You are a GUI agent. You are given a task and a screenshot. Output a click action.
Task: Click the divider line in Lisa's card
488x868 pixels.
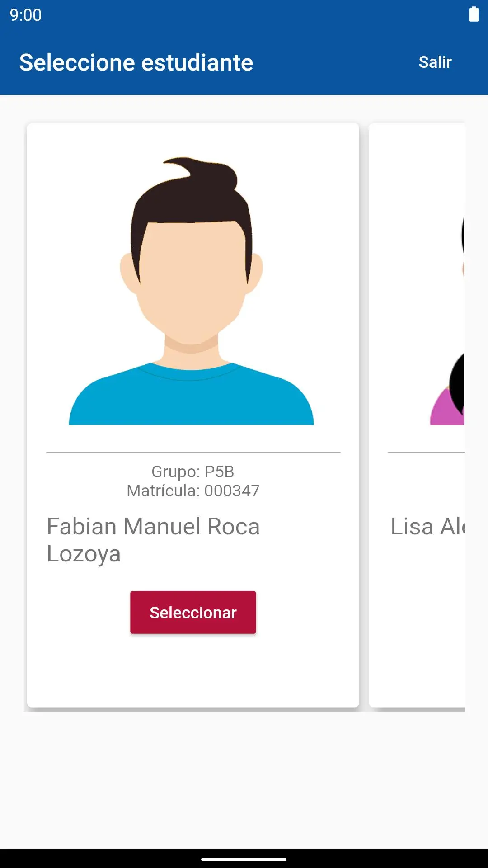coord(426,452)
